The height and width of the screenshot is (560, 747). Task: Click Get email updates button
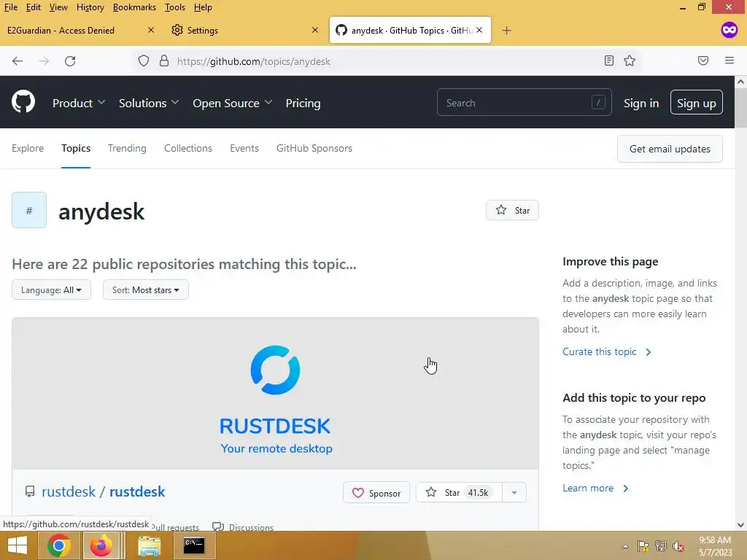670,149
